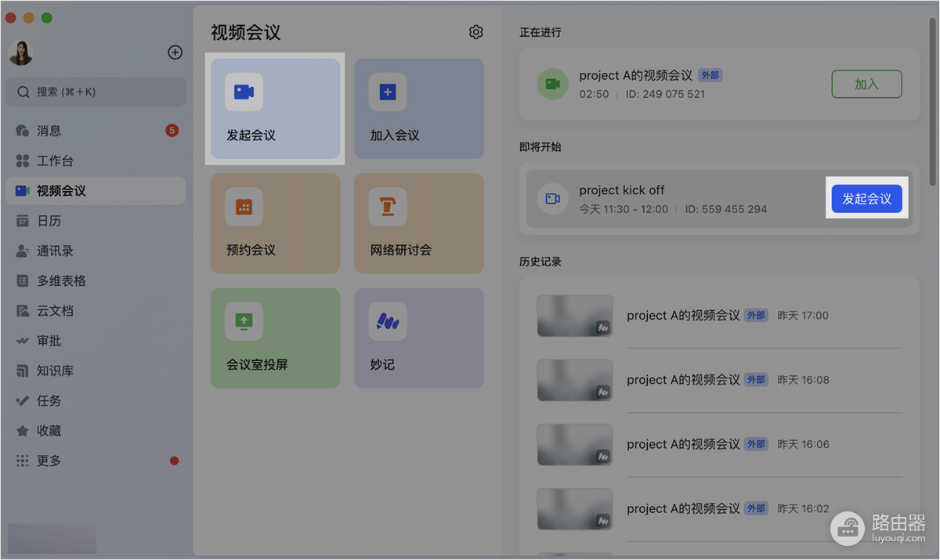
Task: Click the blue 发起会议 button for project kick off
Action: pos(866,199)
